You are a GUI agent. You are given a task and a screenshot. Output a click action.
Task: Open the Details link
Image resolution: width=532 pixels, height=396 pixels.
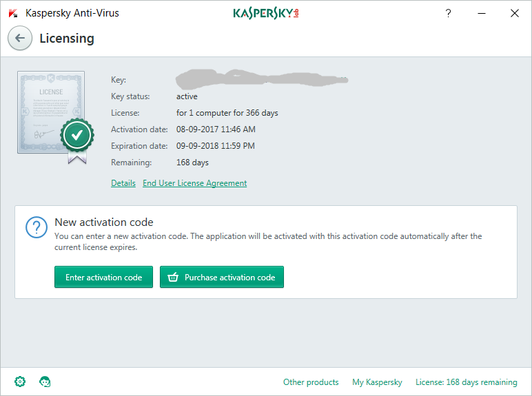coord(123,183)
